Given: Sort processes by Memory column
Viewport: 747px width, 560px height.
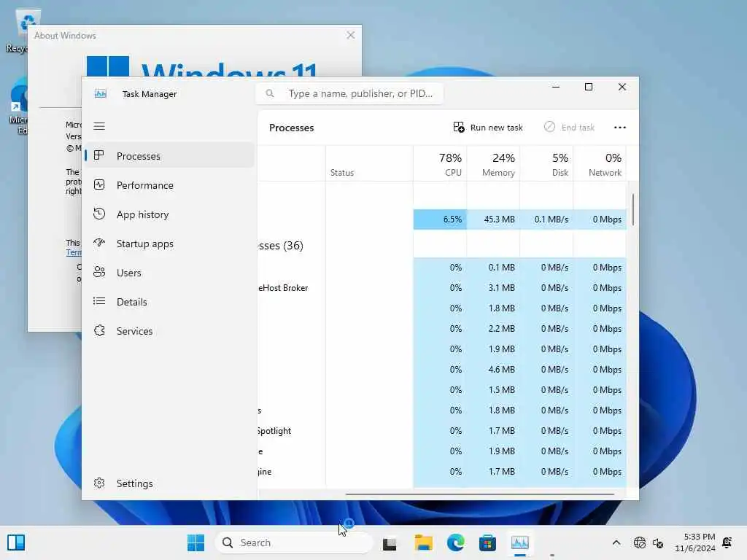Looking at the screenshot, I should [493, 164].
